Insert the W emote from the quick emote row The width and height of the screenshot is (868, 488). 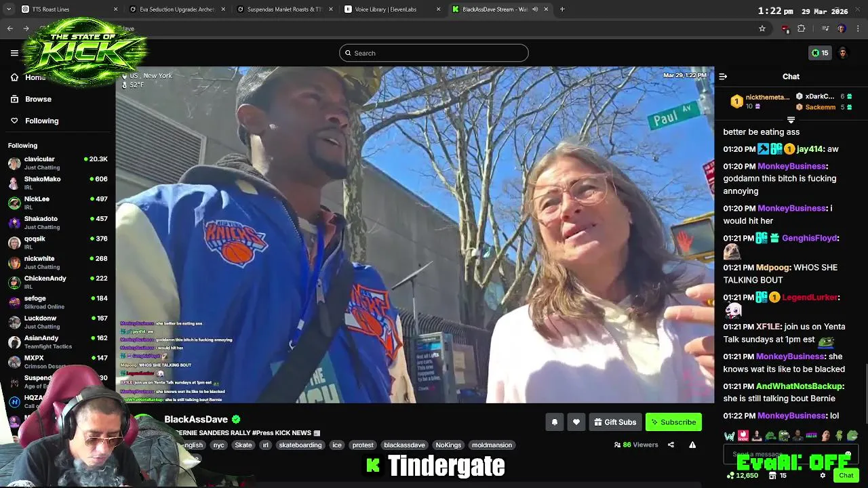point(729,436)
